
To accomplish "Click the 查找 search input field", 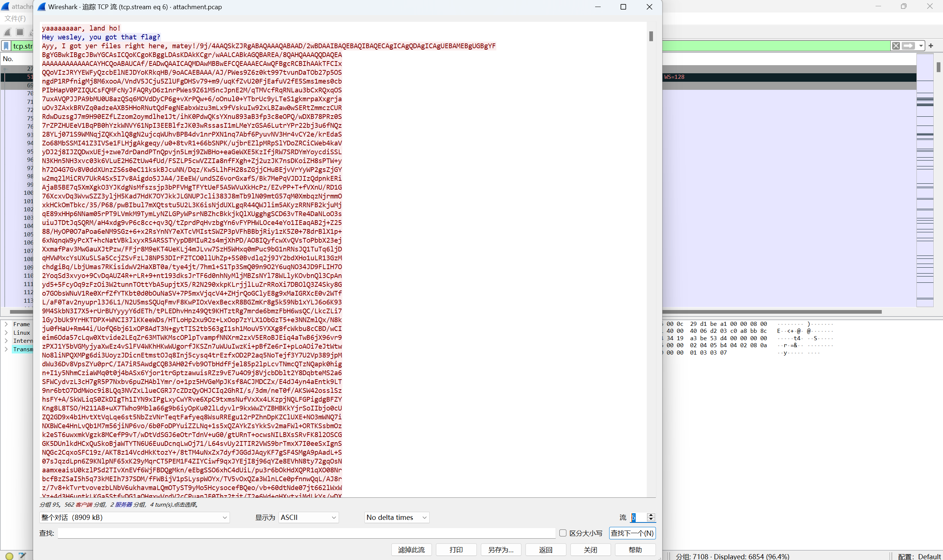I will (306, 533).
